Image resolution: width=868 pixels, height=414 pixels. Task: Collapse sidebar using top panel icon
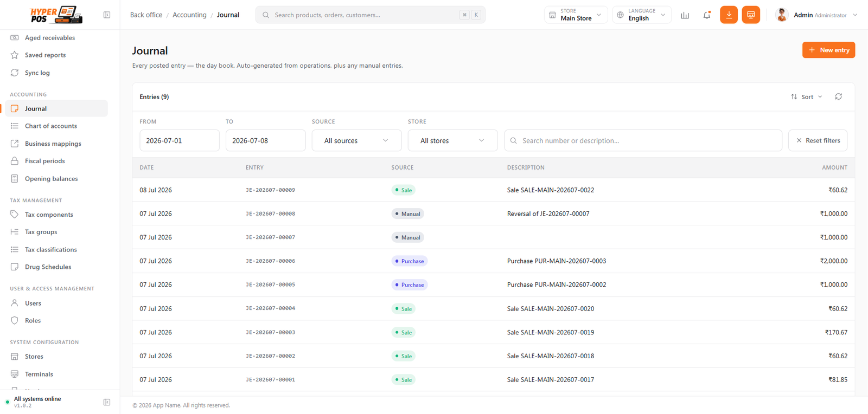tap(107, 15)
